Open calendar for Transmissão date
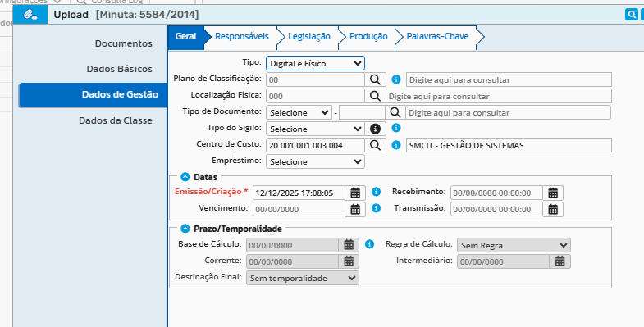The width and height of the screenshot is (644, 327). click(553, 209)
